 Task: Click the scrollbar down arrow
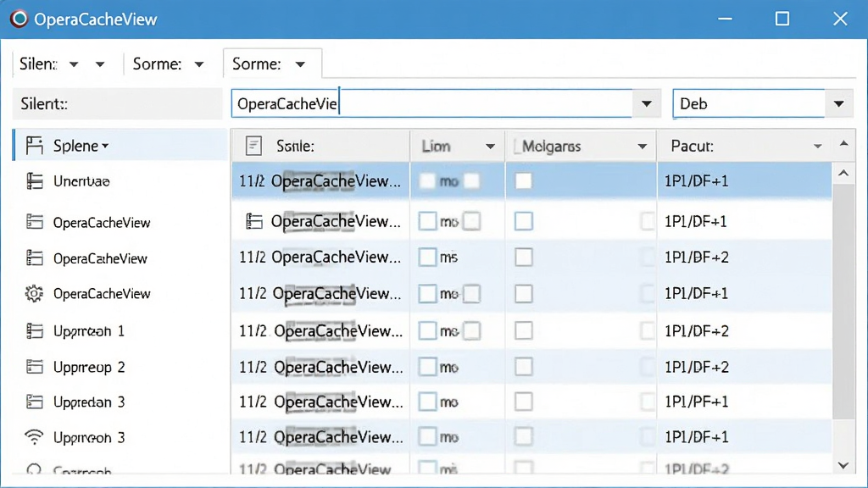(x=843, y=465)
